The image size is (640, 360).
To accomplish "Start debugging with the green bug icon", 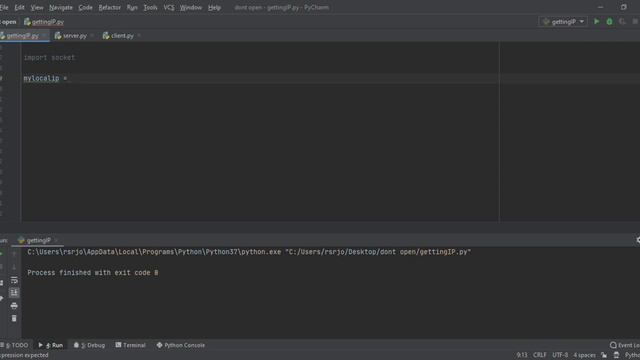I will point(609,22).
